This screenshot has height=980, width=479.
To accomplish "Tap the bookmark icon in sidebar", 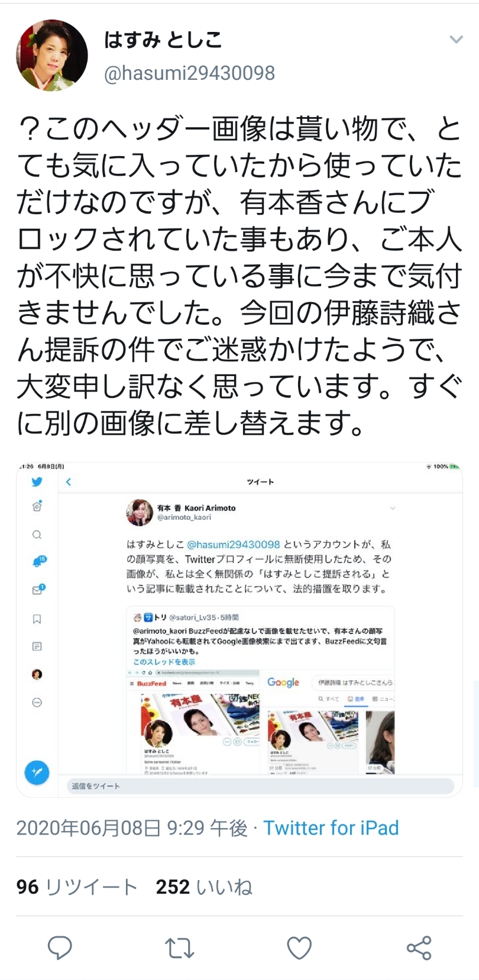I will [37, 619].
